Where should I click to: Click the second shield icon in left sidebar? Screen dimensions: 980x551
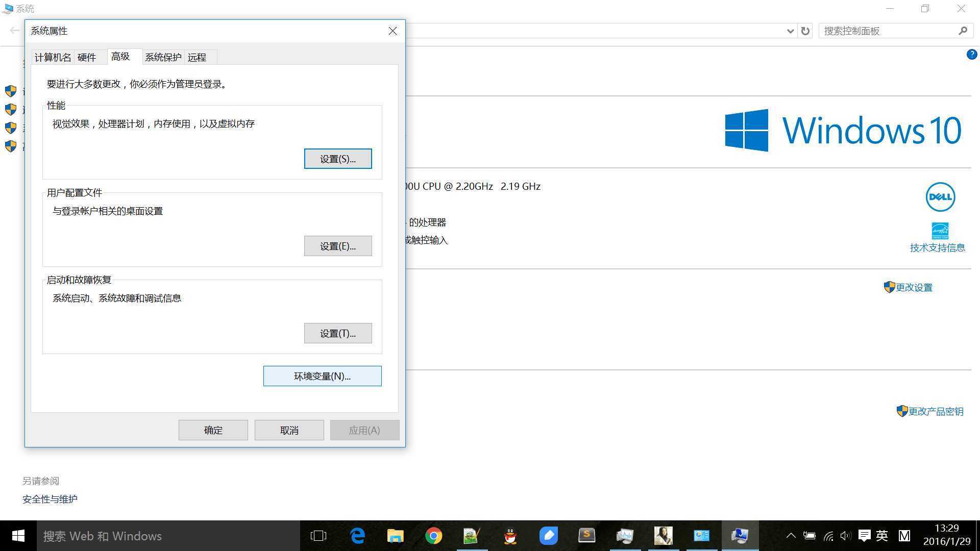tap(11, 110)
